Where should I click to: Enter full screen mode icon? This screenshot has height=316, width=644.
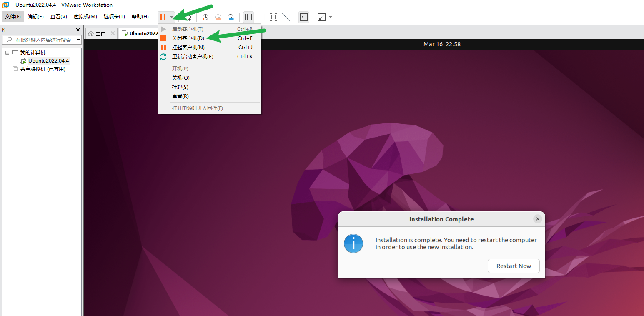point(273,17)
